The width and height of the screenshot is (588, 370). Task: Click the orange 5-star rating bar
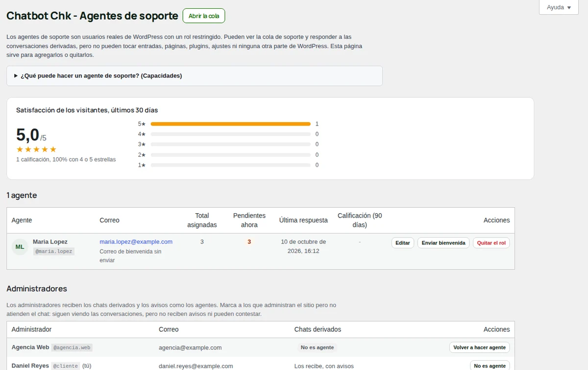(230, 124)
